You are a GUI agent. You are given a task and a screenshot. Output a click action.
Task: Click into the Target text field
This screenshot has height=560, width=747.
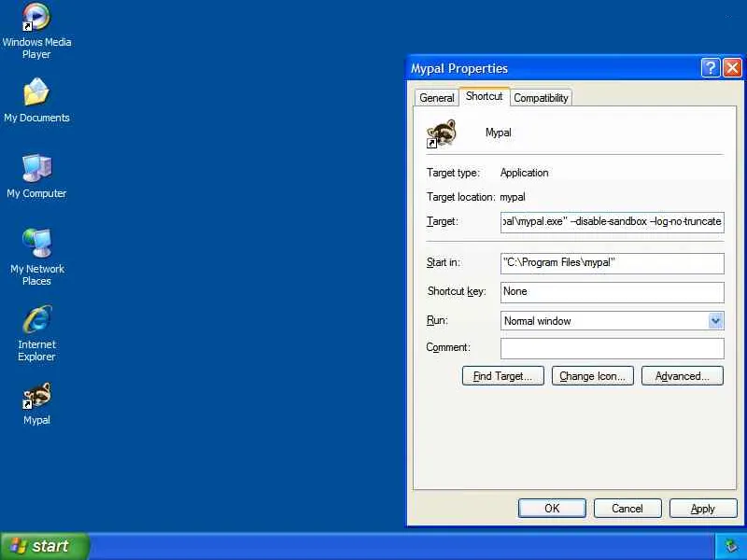coord(613,222)
